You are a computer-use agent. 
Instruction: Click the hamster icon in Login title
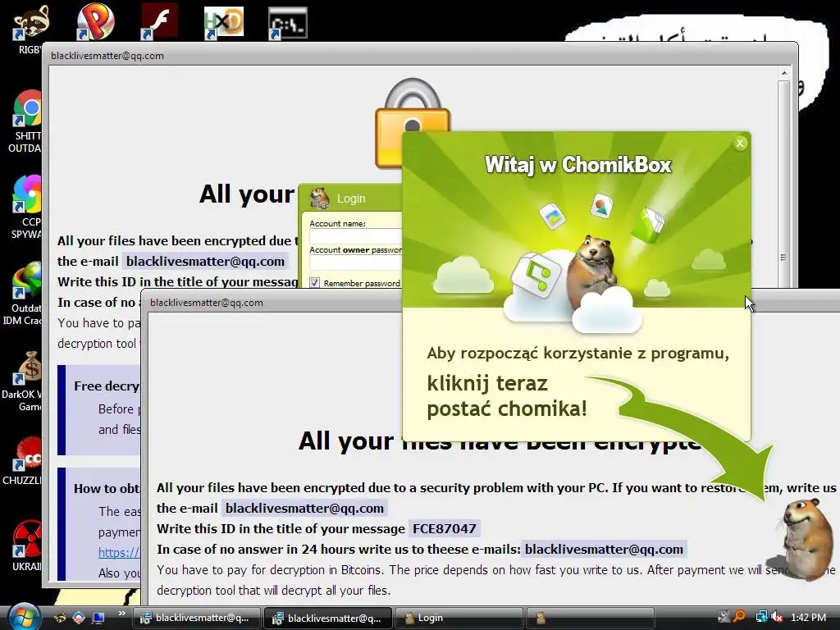pyautogui.click(x=320, y=199)
